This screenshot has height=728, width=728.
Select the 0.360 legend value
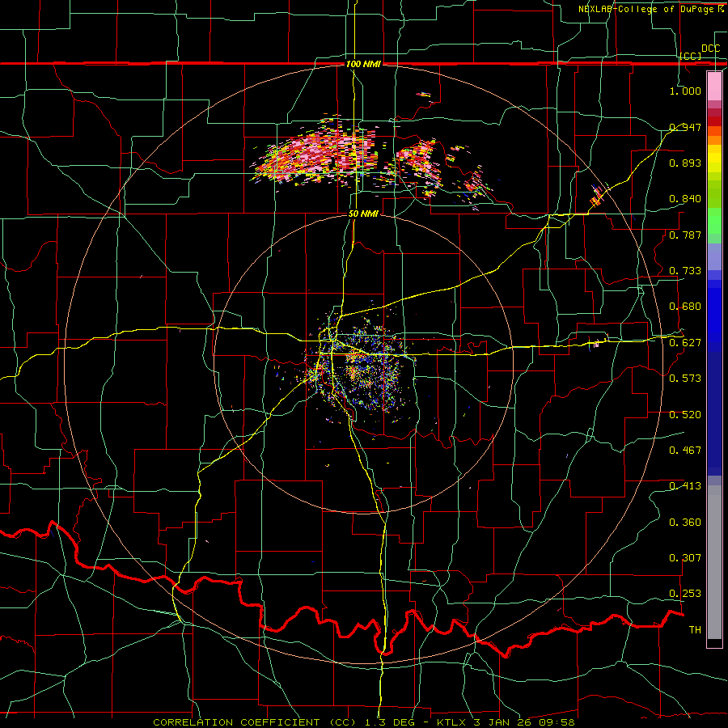[685, 523]
